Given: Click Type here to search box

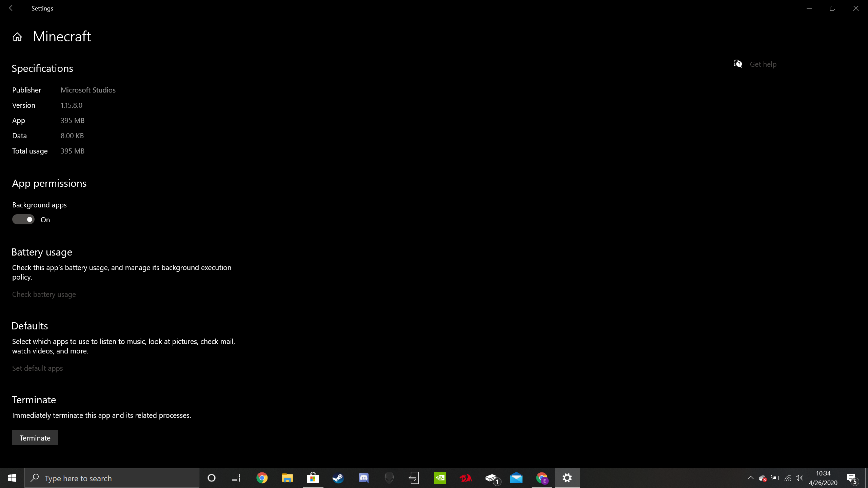Looking at the screenshot, I should click(x=112, y=478).
